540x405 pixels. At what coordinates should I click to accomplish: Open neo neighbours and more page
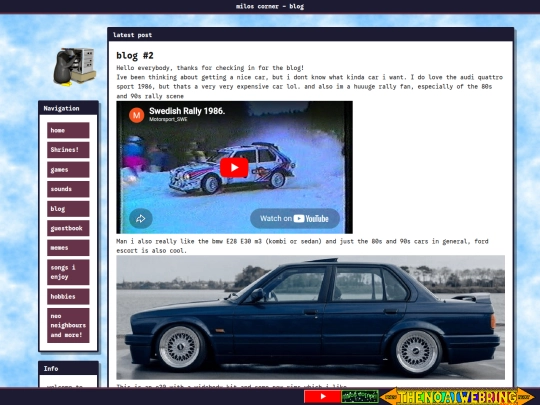[x=68, y=325]
